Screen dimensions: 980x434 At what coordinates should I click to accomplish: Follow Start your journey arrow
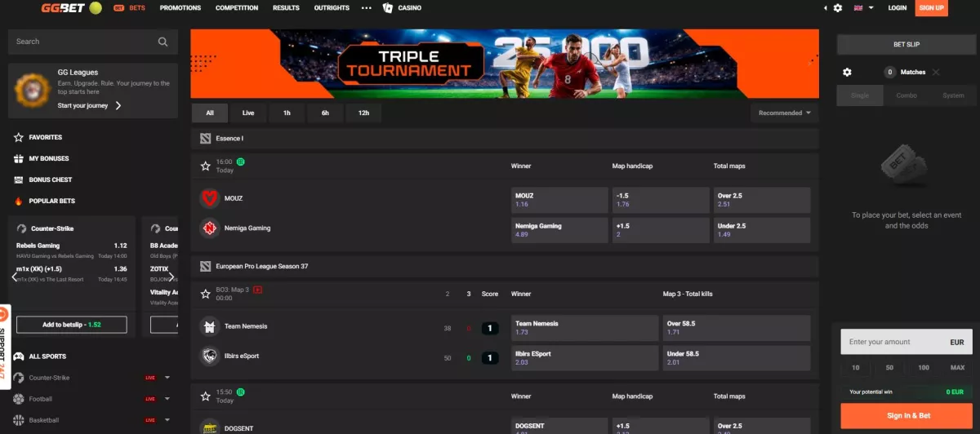tap(118, 105)
